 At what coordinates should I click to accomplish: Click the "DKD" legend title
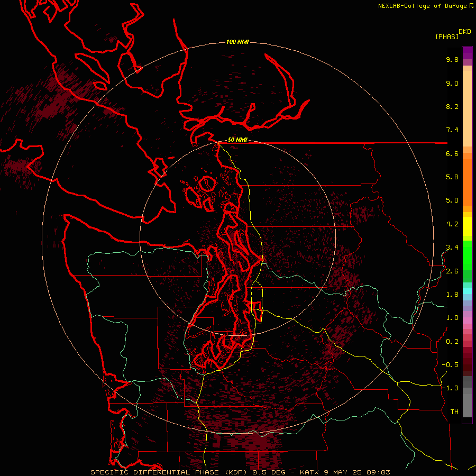pyautogui.click(x=465, y=32)
